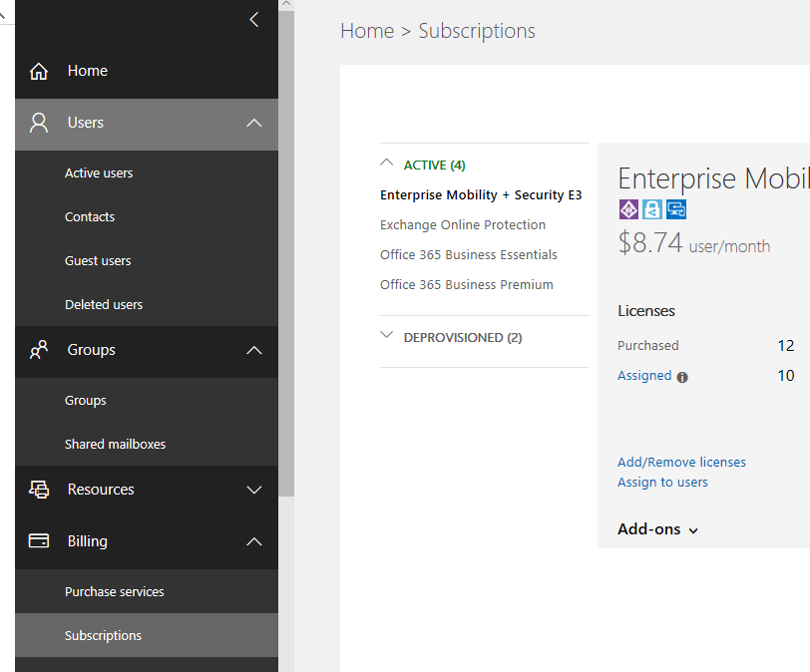The image size is (810, 672).
Task: Click the purple Azure Active Directory icon
Action: (x=628, y=209)
